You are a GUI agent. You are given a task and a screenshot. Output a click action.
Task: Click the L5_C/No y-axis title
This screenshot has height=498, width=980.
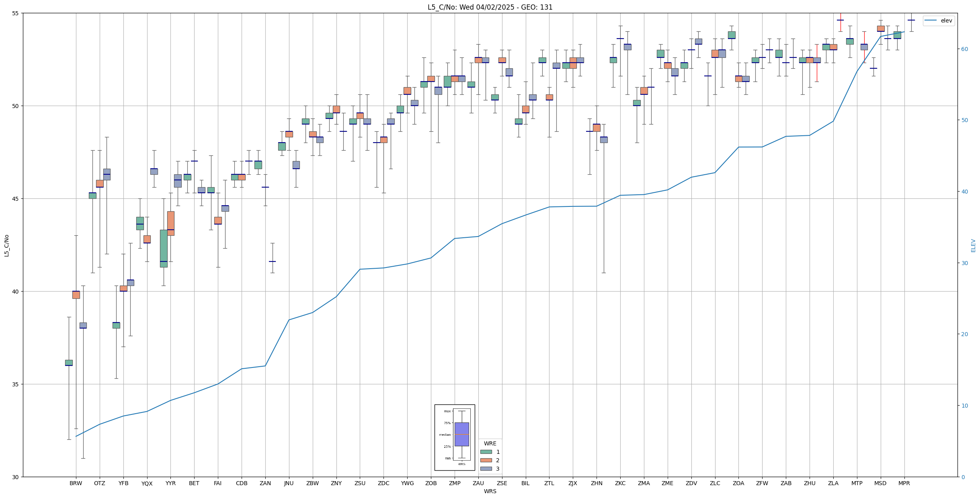[6, 245]
